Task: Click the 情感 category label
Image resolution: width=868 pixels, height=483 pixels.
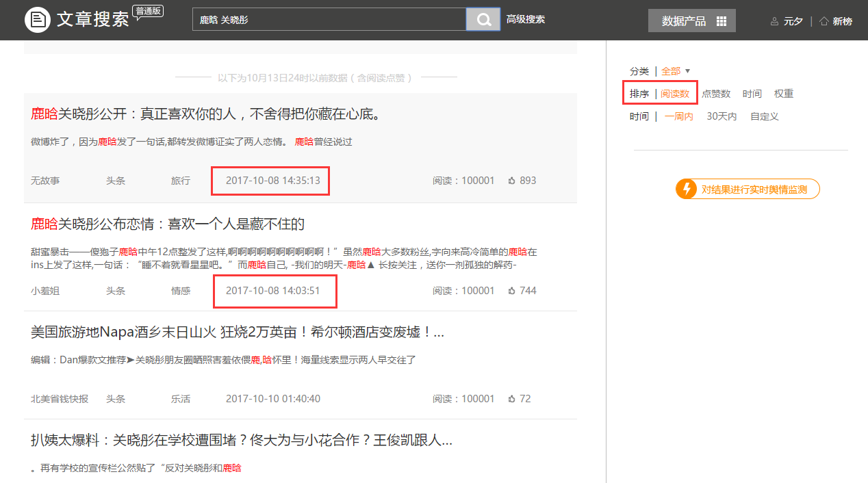Action: 181,291
